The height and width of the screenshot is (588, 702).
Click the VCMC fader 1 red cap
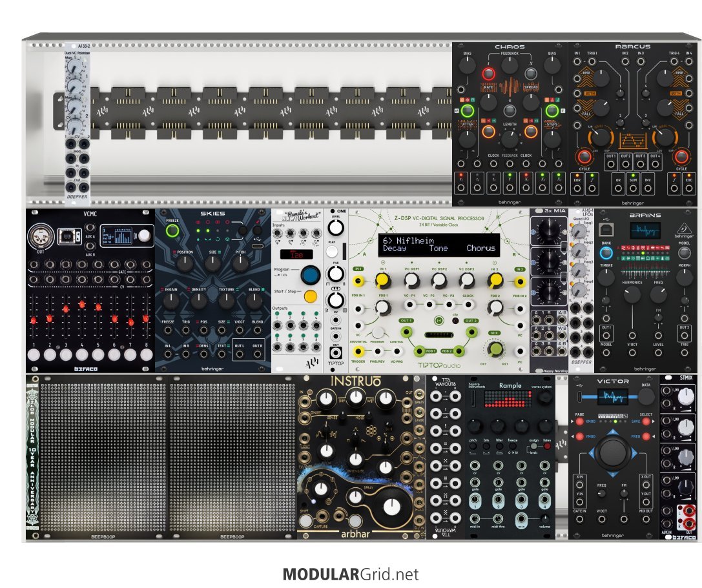click(x=34, y=320)
